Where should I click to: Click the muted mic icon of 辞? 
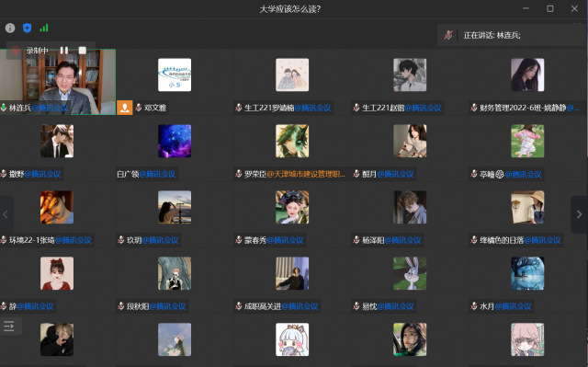click(4, 306)
